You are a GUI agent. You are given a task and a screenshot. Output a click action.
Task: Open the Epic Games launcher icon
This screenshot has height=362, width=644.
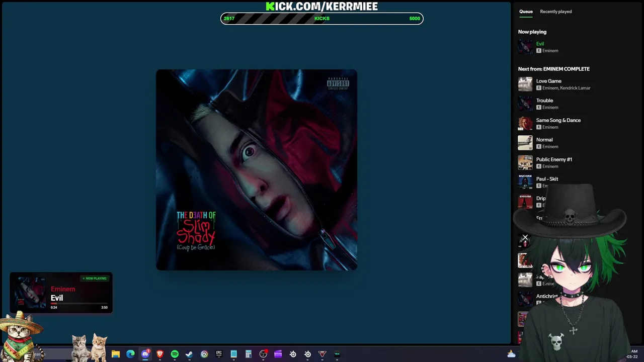click(x=219, y=354)
